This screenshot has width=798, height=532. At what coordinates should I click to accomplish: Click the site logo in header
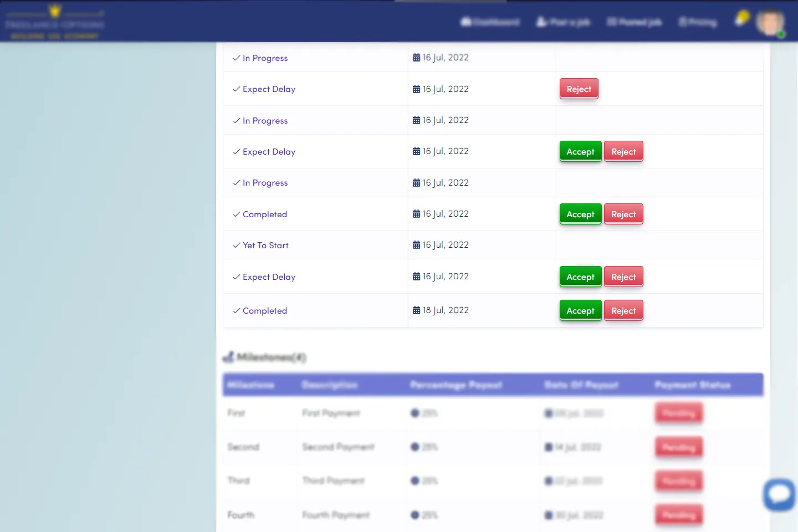pos(54,22)
